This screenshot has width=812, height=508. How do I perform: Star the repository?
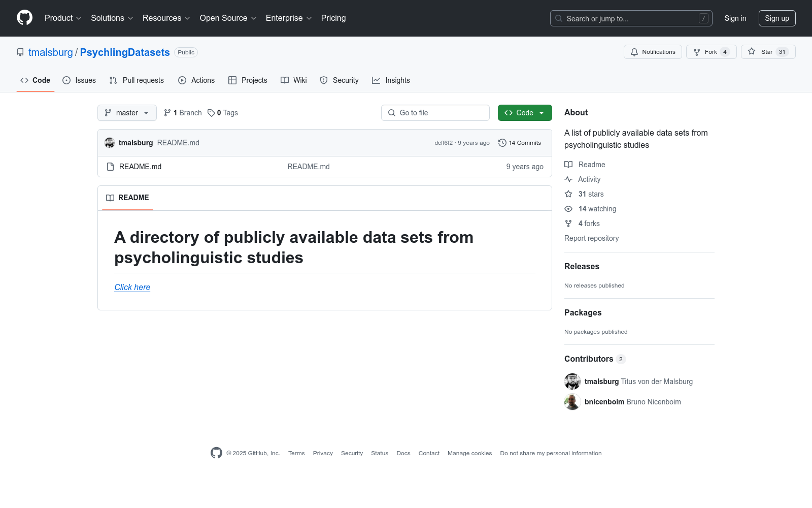click(x=768, y=52)
